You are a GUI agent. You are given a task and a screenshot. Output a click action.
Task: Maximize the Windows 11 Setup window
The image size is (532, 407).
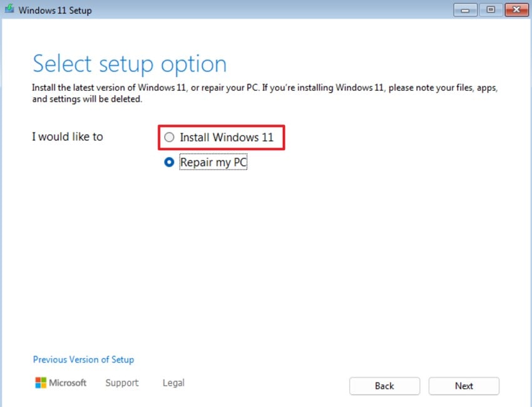(491, 10)
